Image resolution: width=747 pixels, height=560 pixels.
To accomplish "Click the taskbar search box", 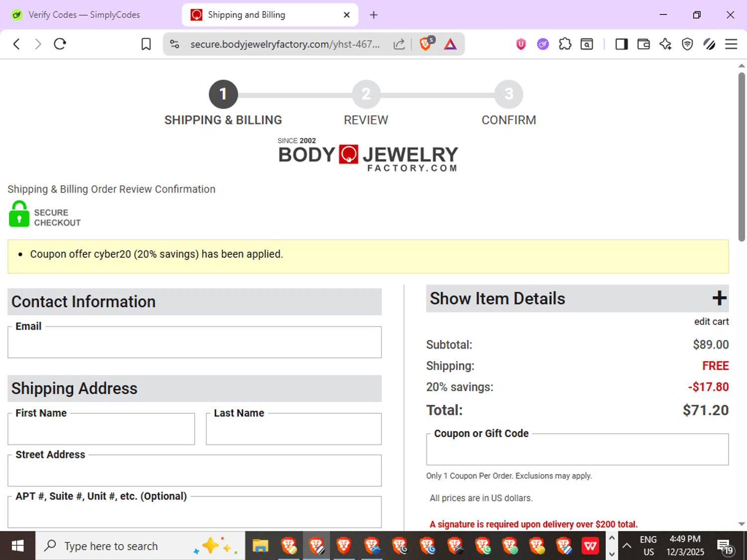I will tap(140, 546).
